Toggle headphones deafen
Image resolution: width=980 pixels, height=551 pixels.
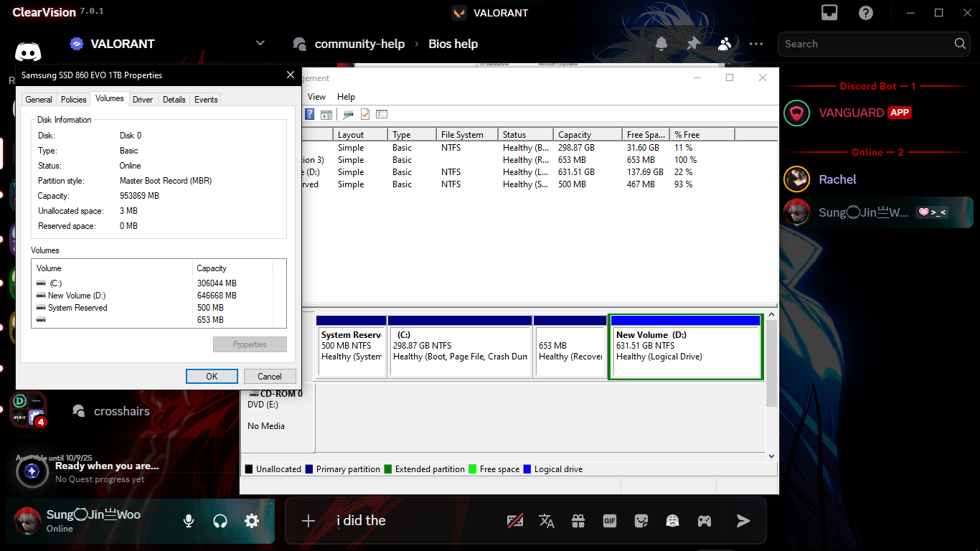[x=220, y=521]
